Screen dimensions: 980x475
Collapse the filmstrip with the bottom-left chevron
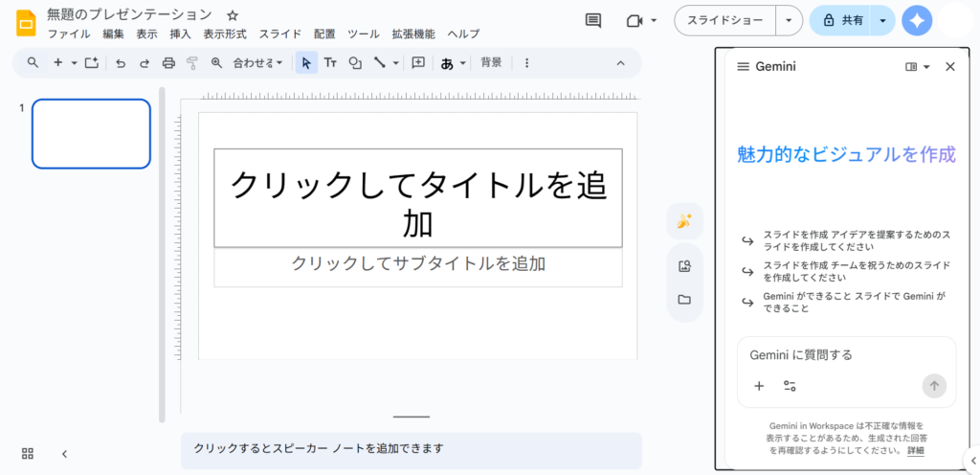(64, 453)
